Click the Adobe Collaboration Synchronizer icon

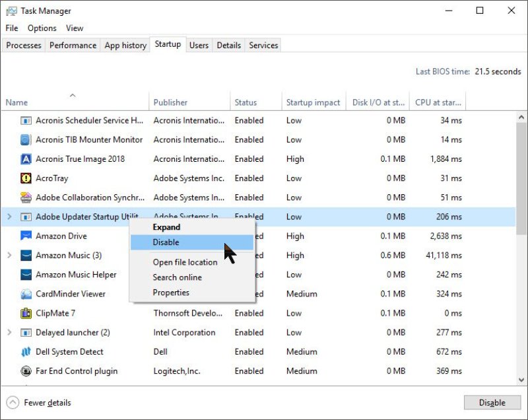click(x=25, y=197)
